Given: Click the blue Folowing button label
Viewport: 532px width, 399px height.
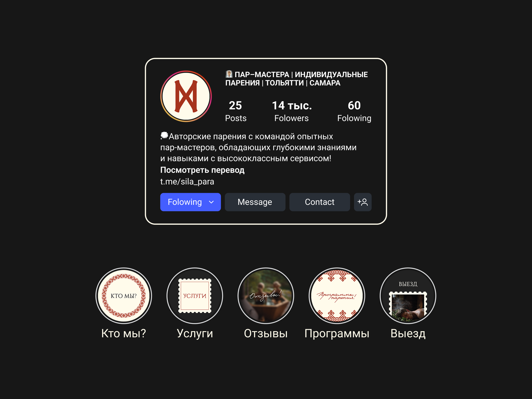Looking at the screenshot, I should [x=185, y=202].
